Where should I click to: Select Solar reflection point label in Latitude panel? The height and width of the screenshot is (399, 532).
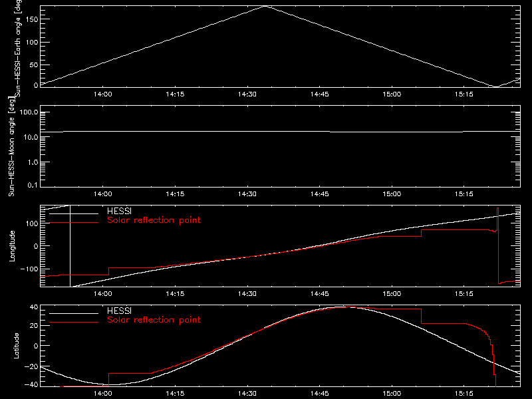(154, 320)
